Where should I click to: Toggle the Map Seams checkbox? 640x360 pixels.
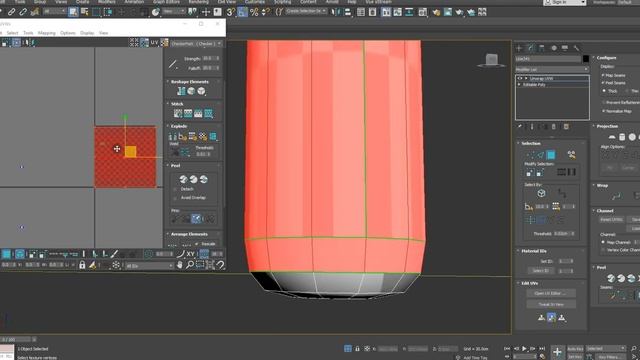point(603,76)
